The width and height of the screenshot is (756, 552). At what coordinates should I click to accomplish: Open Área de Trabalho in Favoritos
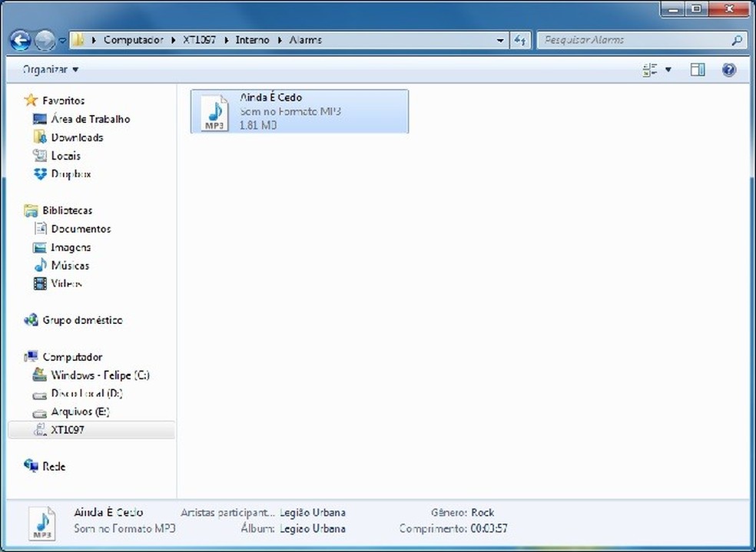tap(90, 119)
